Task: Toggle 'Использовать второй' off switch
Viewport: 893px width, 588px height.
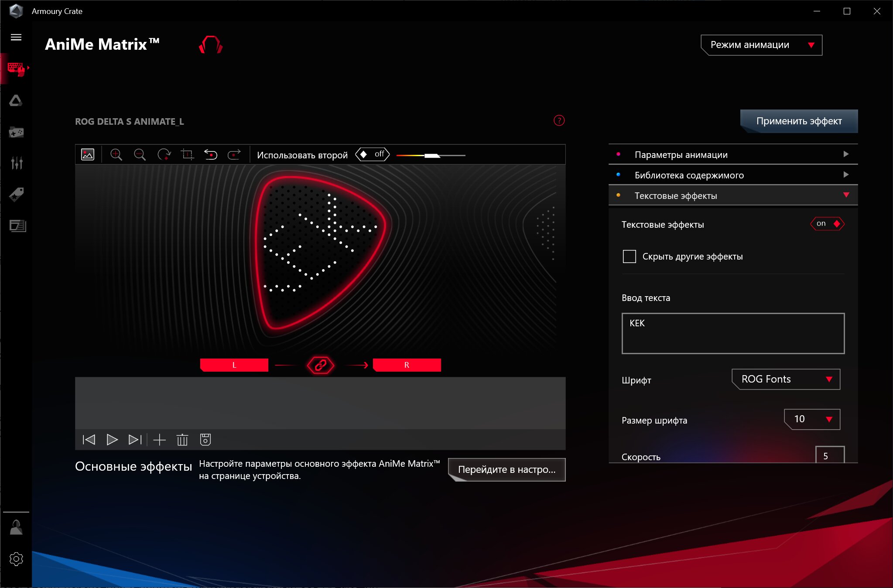Action: pyautogui.click(x=372, y=154)
